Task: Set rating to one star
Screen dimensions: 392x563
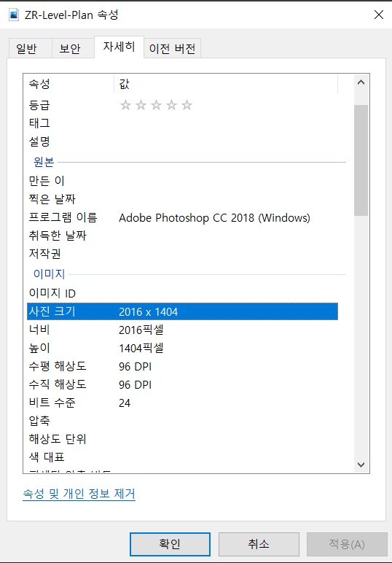Action: 125,105
